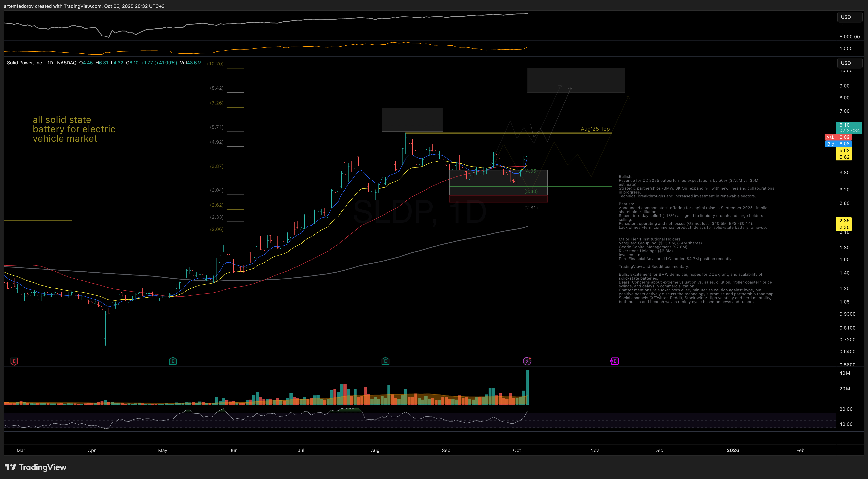Screen dimensions: 868x479
Task: Click the TradingView logo
Action: point(36,467)
